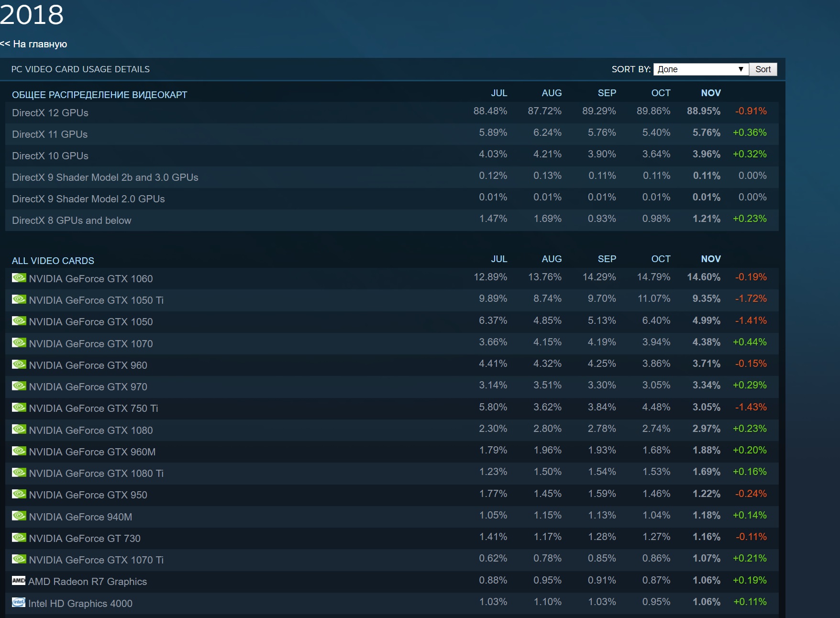This screenshot has height=618, width=840.
Task: Select DirectX 8 GPUs and below label
Action: [x=72, y=221]
